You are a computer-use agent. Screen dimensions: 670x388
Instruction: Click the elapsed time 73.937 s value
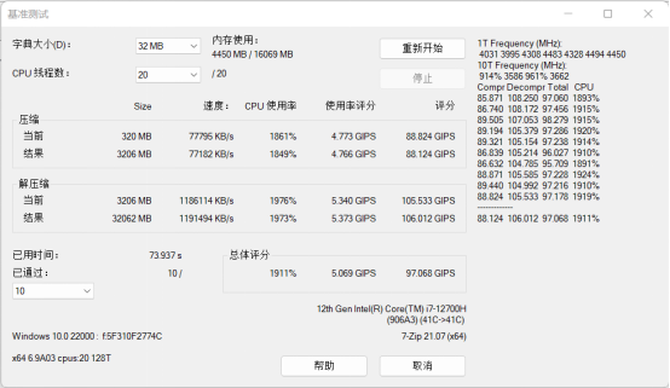(x=165, y=255)
